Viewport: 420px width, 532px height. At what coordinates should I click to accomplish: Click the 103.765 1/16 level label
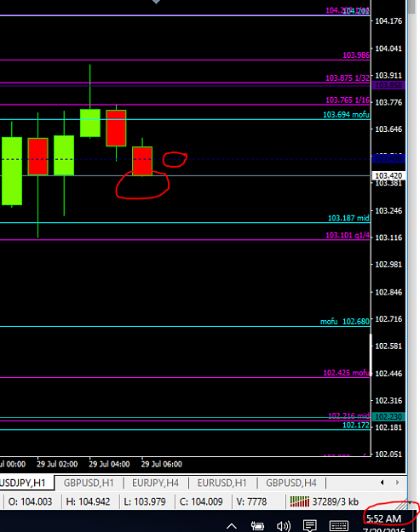(348, 100)
